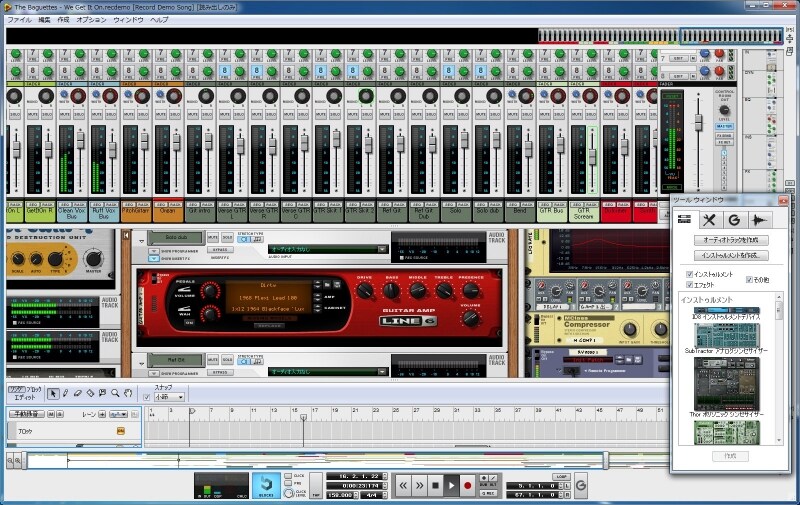Toggle the エフェクト checkbox

[x=688, y=285]
